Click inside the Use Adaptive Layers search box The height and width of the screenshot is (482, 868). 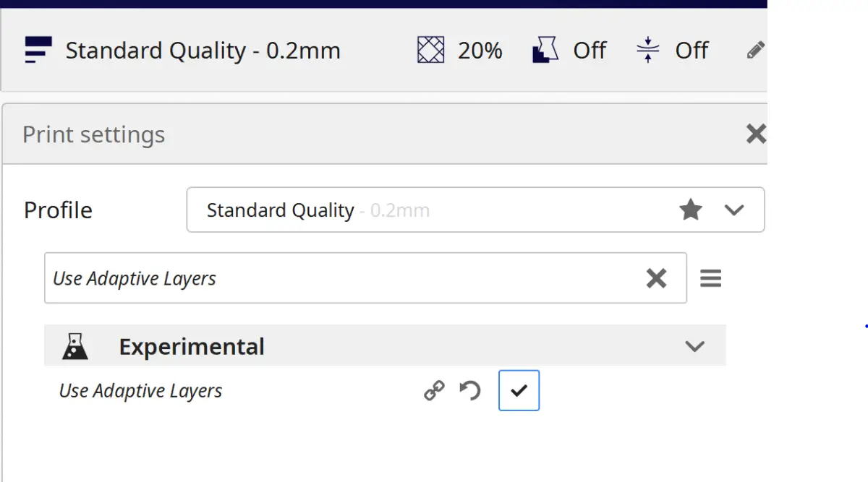coord(325,278)
